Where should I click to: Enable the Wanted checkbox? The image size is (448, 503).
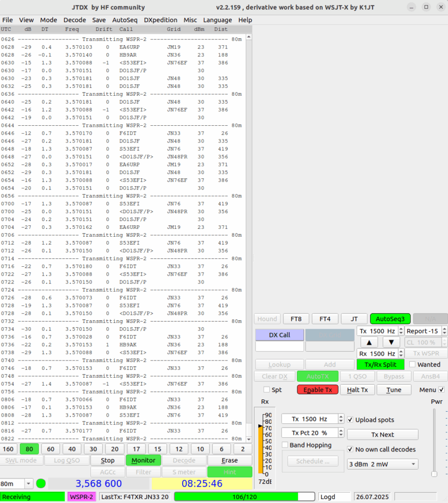412,364
